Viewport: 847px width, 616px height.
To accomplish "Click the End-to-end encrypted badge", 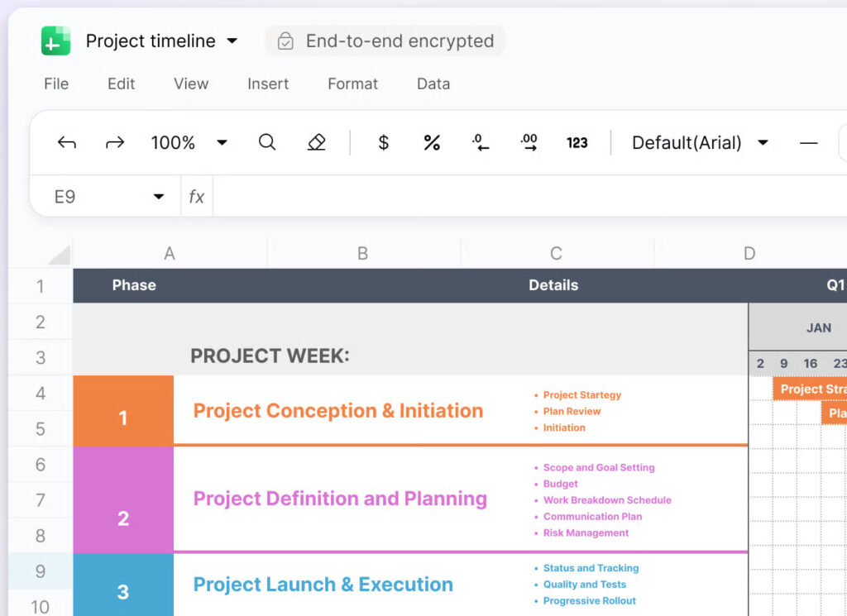I will (385, 41).
